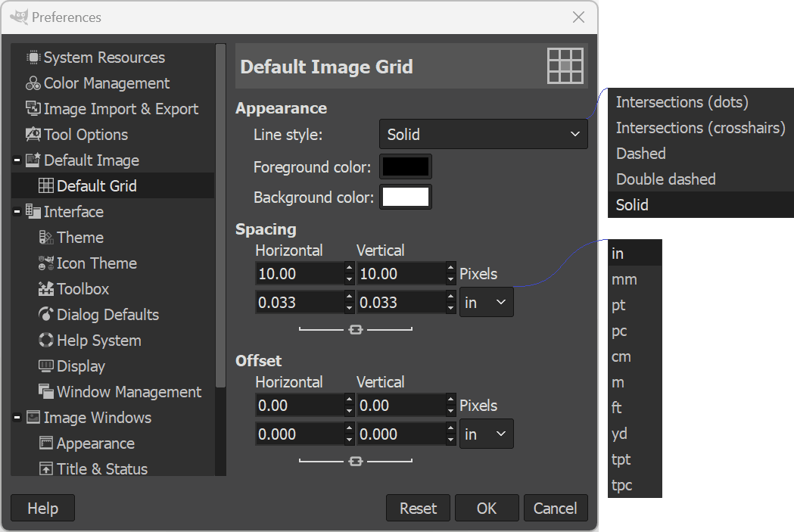This screenshot has width=794, height=532.
Task: Collapse the Default Image tree node
Action: point(17,160)
